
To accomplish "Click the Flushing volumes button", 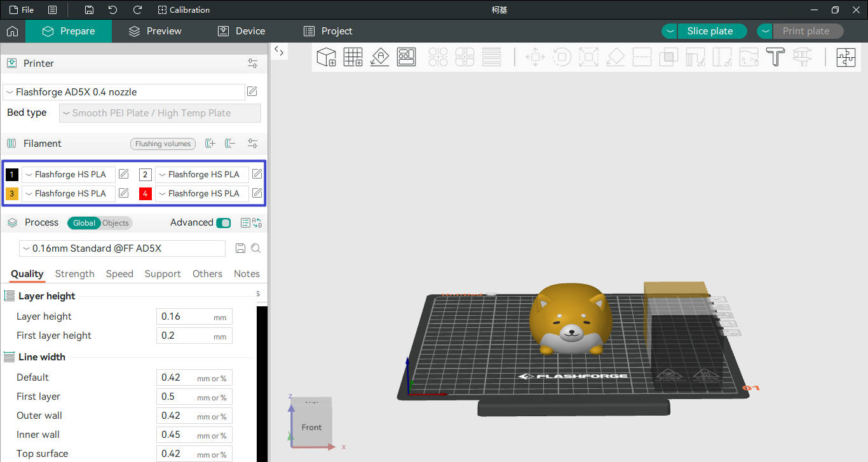I will pyautogui.click(x=163, y=144).
